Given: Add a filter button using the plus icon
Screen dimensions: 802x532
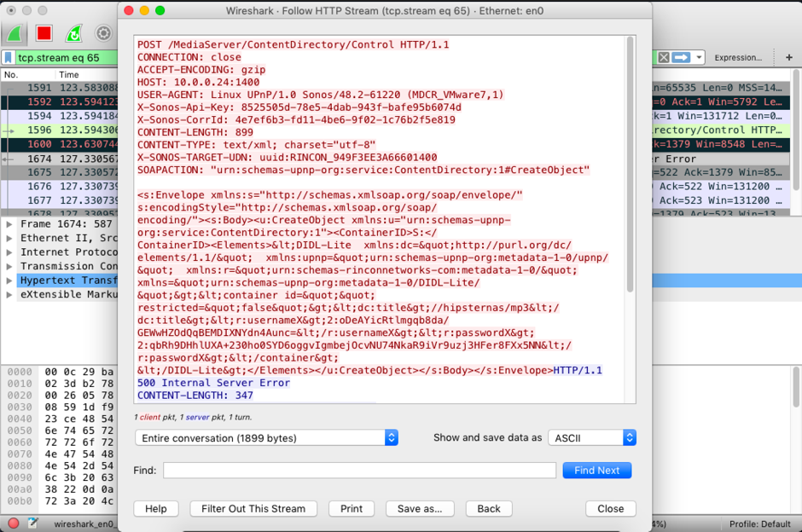Looking at the screenshot, I should (x=789, y=58).
